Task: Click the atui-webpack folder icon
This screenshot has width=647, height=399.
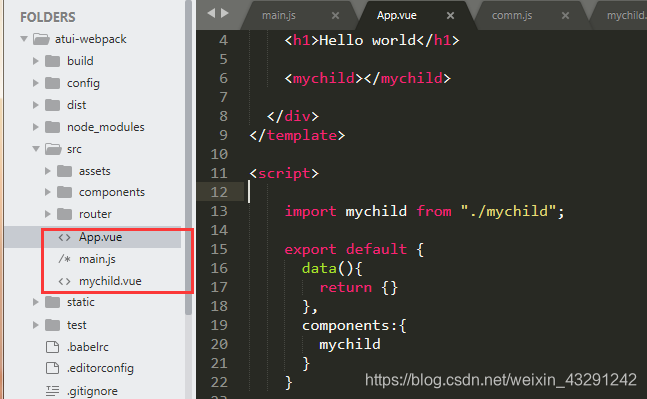Action: click(x=41, y=39)
